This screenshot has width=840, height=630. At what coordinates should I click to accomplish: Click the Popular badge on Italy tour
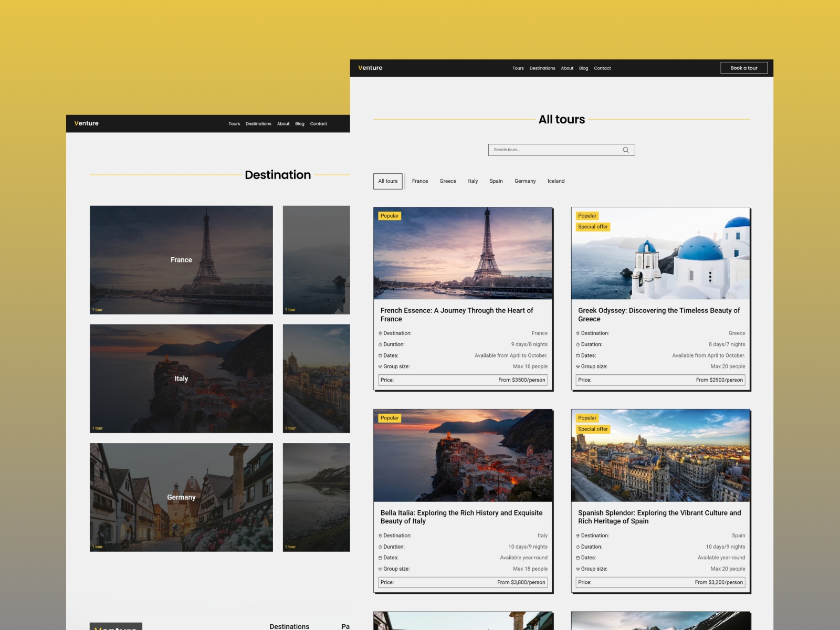point(390,418)
